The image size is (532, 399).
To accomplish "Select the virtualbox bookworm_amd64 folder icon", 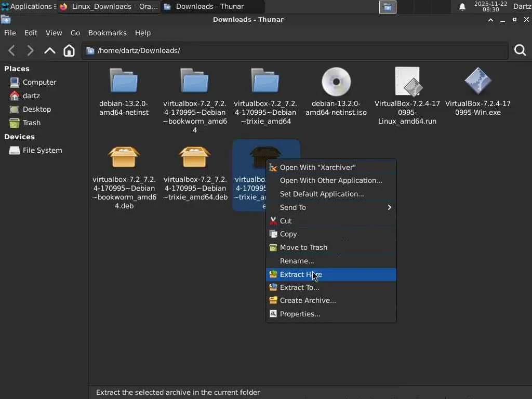I will click(x=194, y=81).
